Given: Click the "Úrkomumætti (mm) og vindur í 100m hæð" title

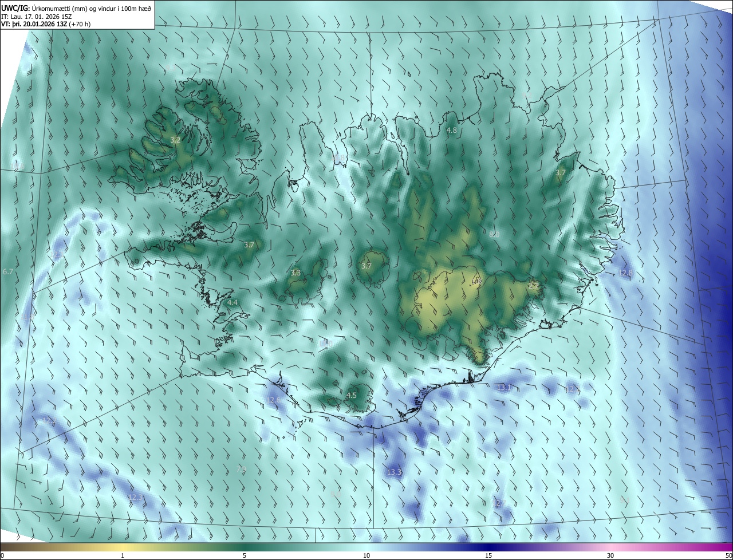Looking at the screenshot, I should coord(92,7).
